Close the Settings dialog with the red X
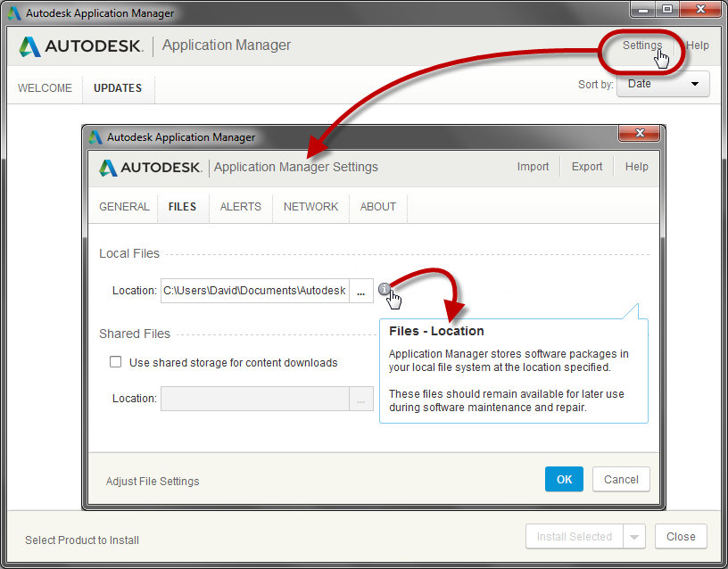 click(x=639, y=133)
